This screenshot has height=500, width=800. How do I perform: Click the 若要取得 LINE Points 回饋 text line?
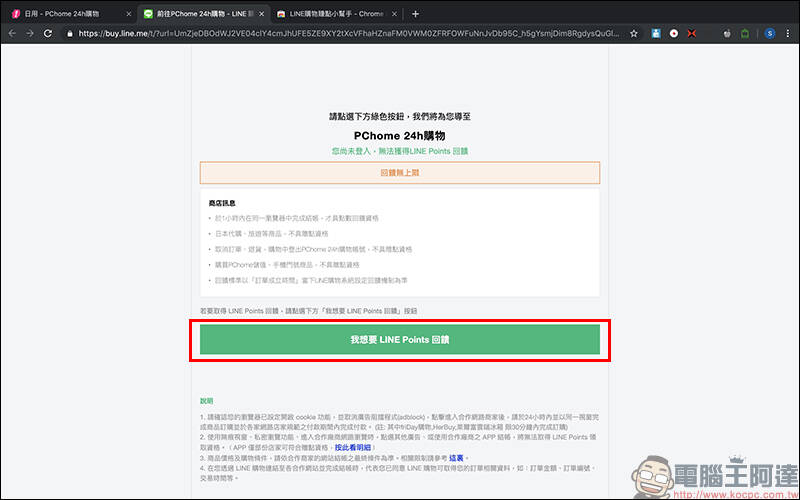[308, 311]
